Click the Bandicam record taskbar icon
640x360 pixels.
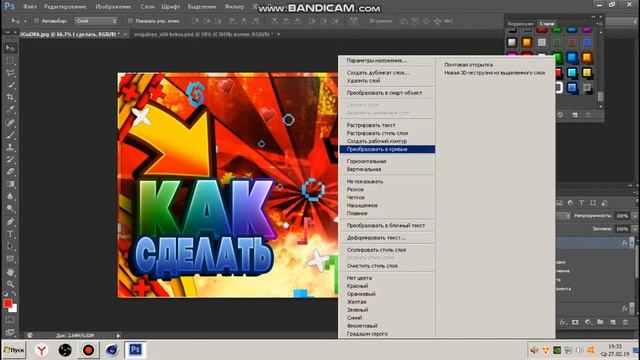pyautogui.click(x=88, y=350)
